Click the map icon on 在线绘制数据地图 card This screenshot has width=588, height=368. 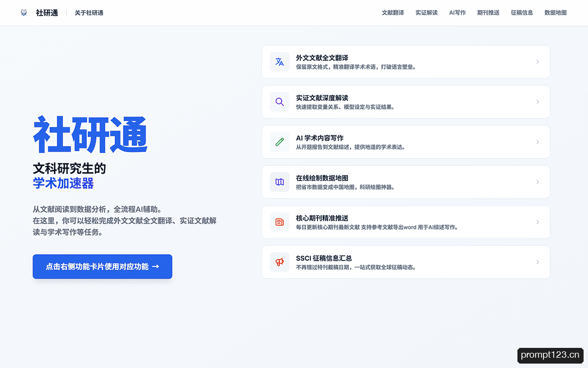[280, 182]
